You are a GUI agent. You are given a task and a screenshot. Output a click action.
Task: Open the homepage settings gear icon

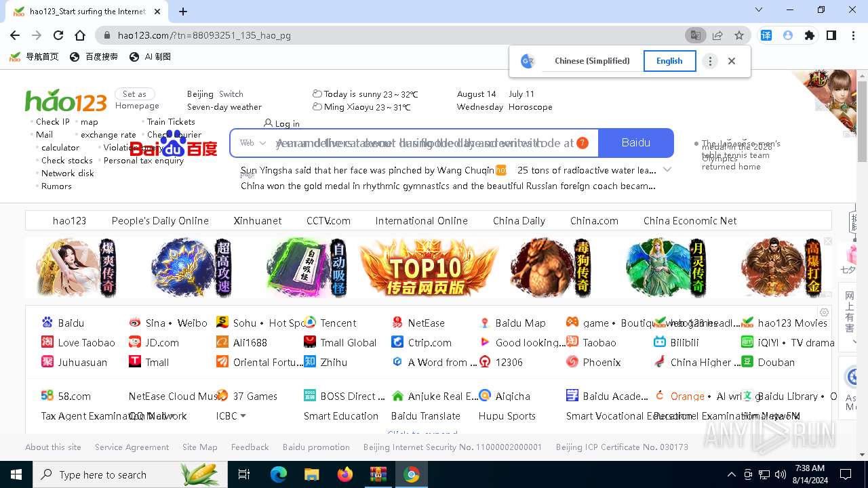[x=824, y=312]
